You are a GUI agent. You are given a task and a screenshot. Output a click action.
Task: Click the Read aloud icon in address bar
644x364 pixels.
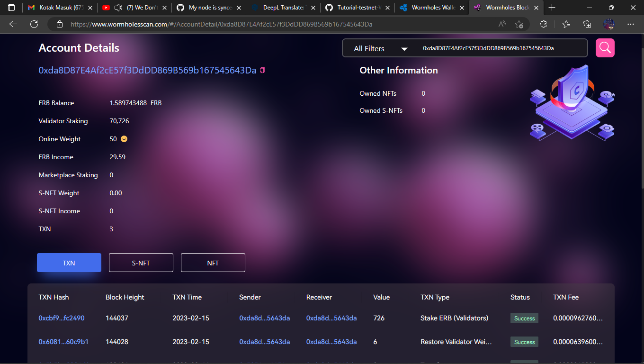tap(501, 24)
